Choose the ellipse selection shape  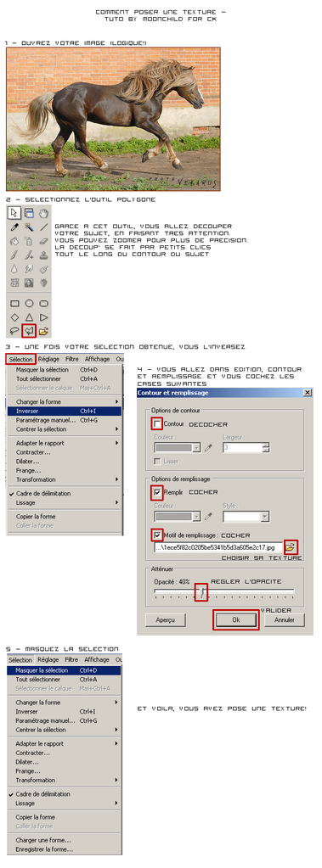[x=30, y=304]
